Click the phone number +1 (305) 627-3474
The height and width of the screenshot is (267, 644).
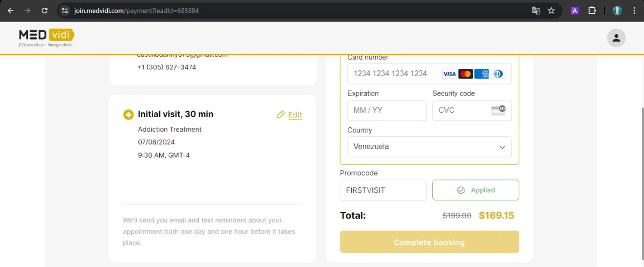pos(167,67)
